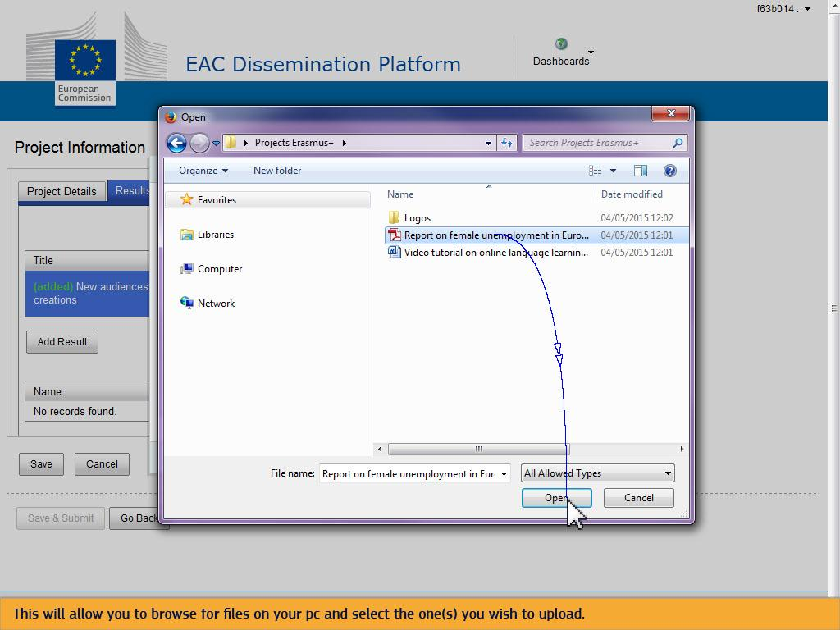The image size is (840, 630).
Task: Click right arrow of file list scrollbar
Action: pos(682,449)
